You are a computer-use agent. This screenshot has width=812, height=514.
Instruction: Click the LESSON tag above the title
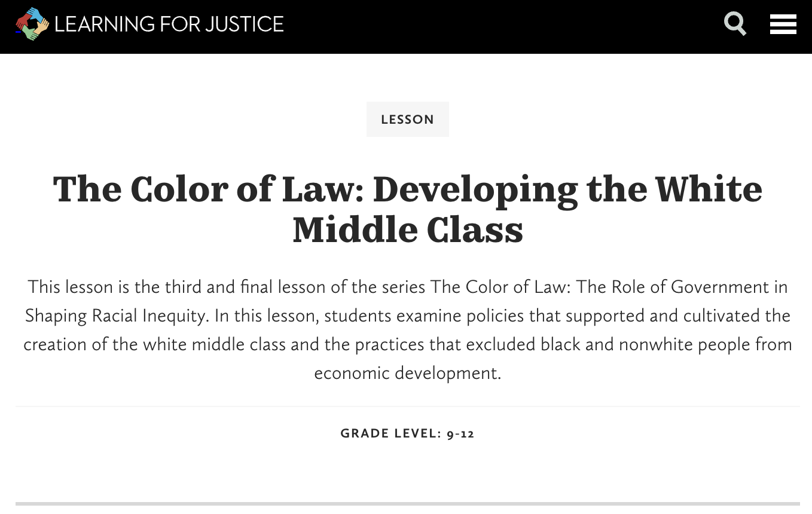tap(407, 119)
